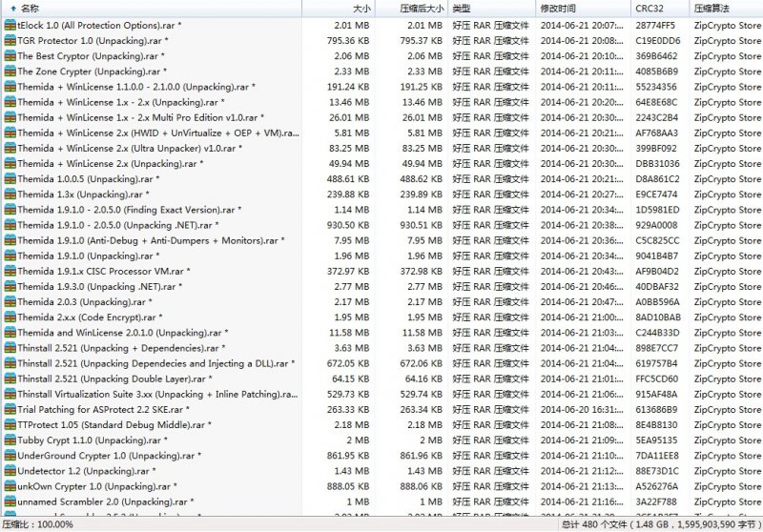Select Thinstall 2.521 (Unpacking + Dependencies).rar name
763x532 pixels.
[x=121, y=348]
